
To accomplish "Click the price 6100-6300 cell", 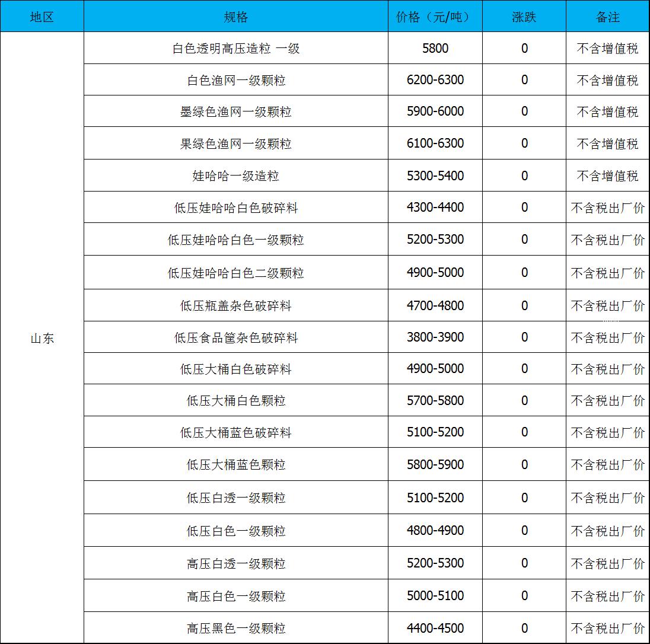I will point(435,144).
